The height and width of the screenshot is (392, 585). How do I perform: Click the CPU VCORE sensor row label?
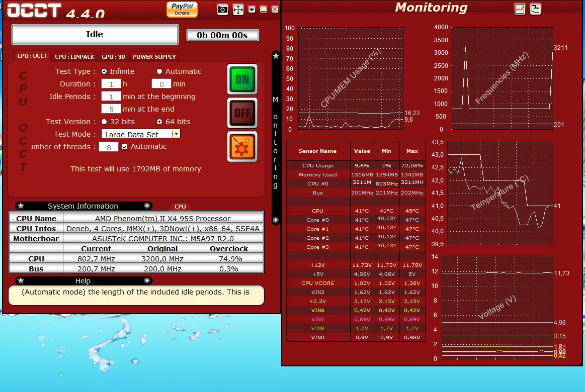pyautogui.click(x=318, y=283)
